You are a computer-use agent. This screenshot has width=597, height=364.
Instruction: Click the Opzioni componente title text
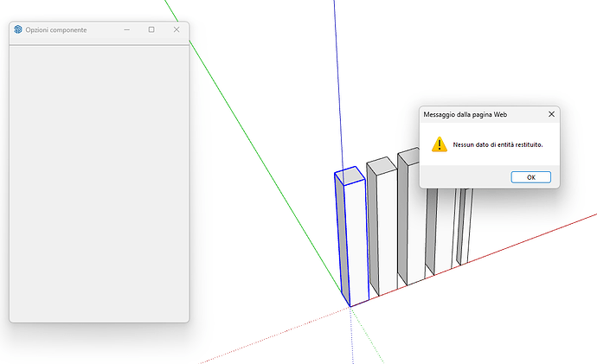coord(56,30)
